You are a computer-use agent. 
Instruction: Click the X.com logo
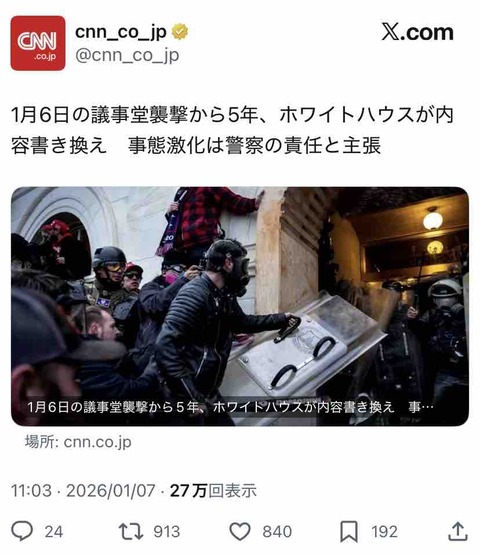417,33
